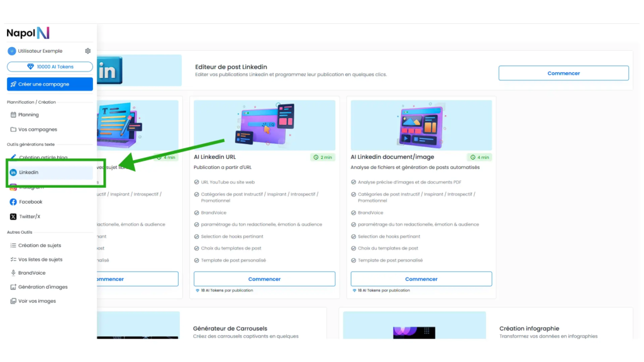Viewport: 644px width, 362px height.
Task: Click the Vos listes de sujets checklist icon
Action: 13,260
